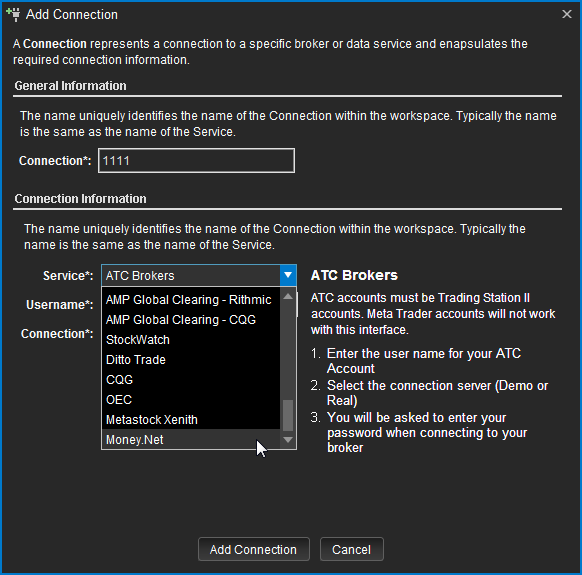Select AMP Global Clearing - CQG option
This screenshot has height=575, width=582.
(x=191, y=320)
